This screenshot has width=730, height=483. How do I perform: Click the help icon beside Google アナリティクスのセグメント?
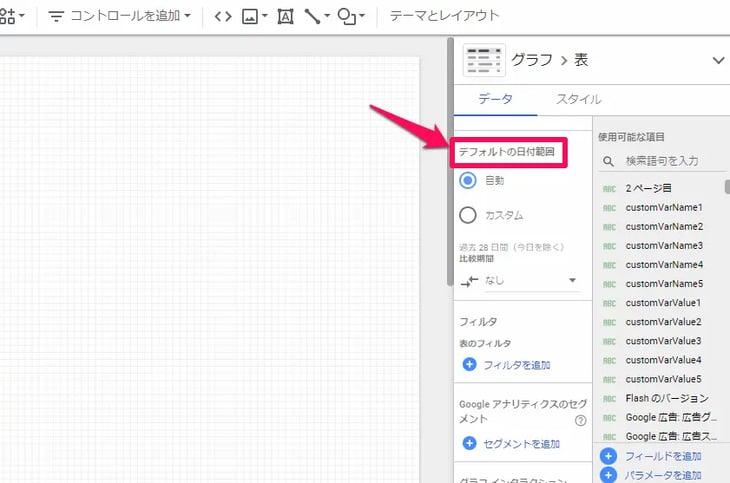(580, 421)
